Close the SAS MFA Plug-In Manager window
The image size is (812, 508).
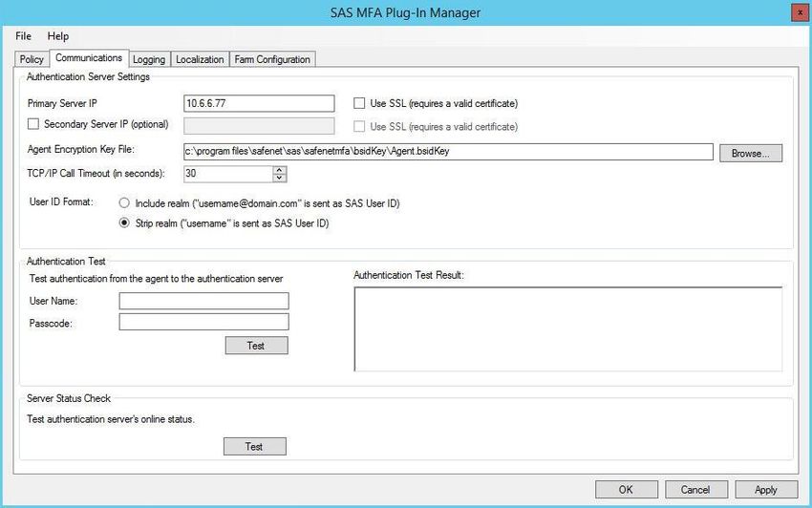[801, 12]
